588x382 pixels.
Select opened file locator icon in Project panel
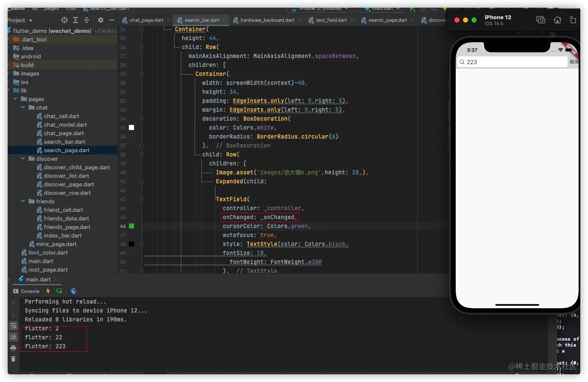point(64,20)
